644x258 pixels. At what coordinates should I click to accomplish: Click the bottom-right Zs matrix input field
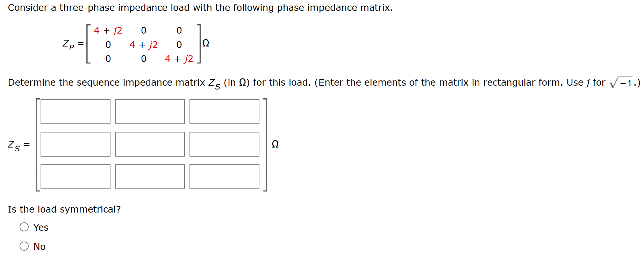coord(224,177)
